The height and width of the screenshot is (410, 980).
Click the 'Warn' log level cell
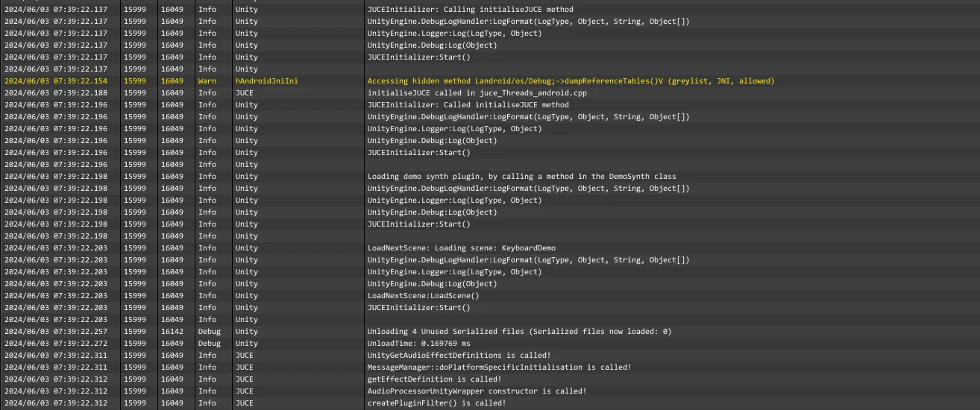207,81
